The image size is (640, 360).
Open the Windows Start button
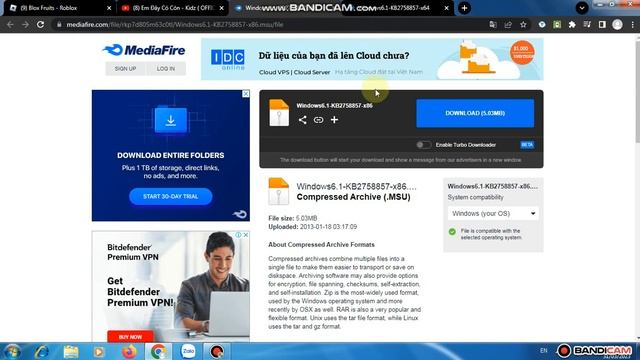click(x=12, y=351)
